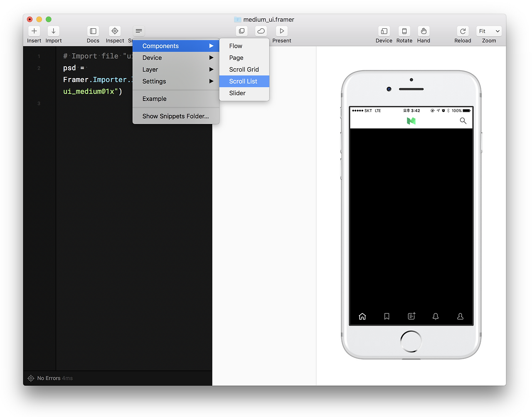Click the error target icon in status bar
This screenshot has width=532, height=417.
point(31,378)
